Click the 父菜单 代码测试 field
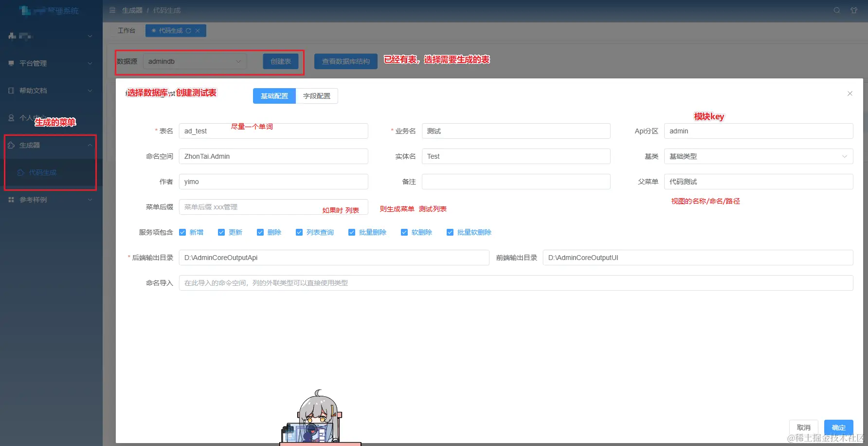 pyautogui.click(x=759, y=182)
